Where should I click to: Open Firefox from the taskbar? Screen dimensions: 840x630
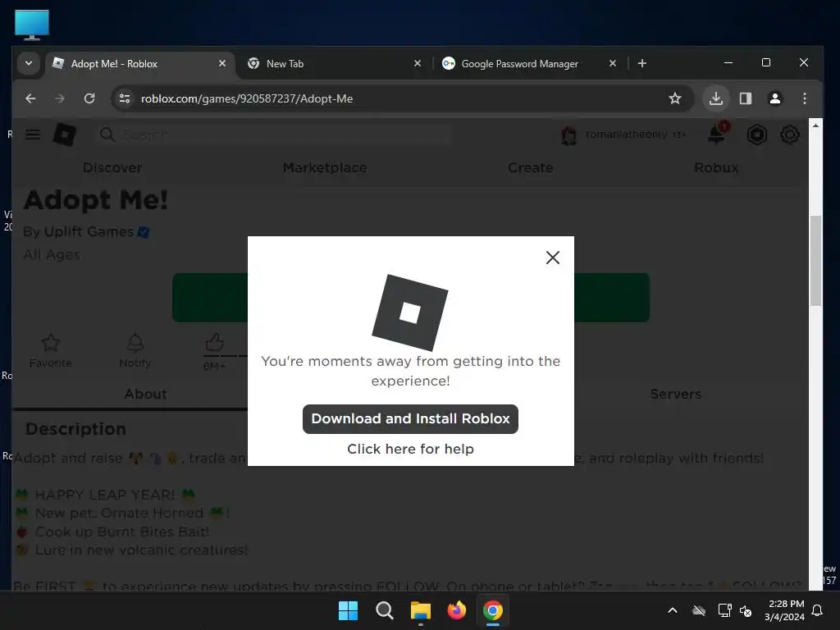click(x=456, y=610)
